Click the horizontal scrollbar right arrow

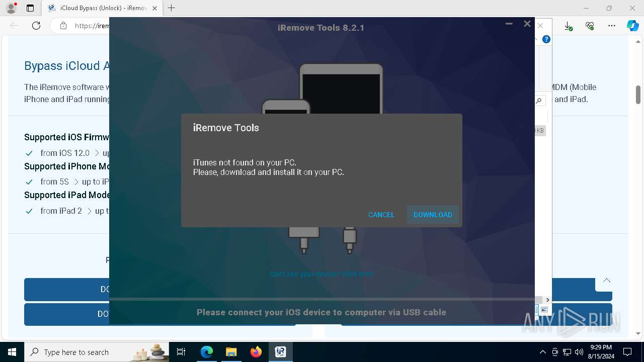(x=548, y=300)
